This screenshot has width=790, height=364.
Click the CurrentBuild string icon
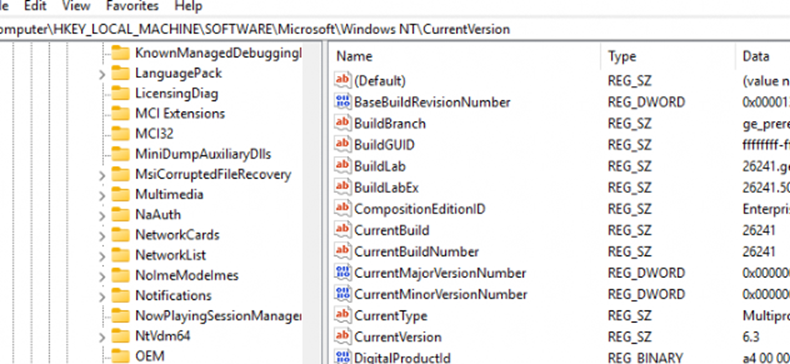pos(343,230)
